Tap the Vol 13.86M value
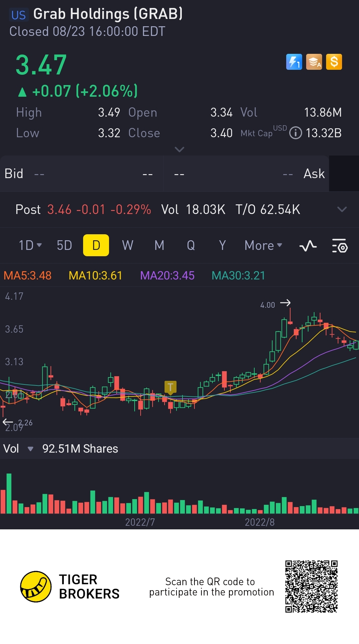This screenshot has width=359, height=644. 323,112
